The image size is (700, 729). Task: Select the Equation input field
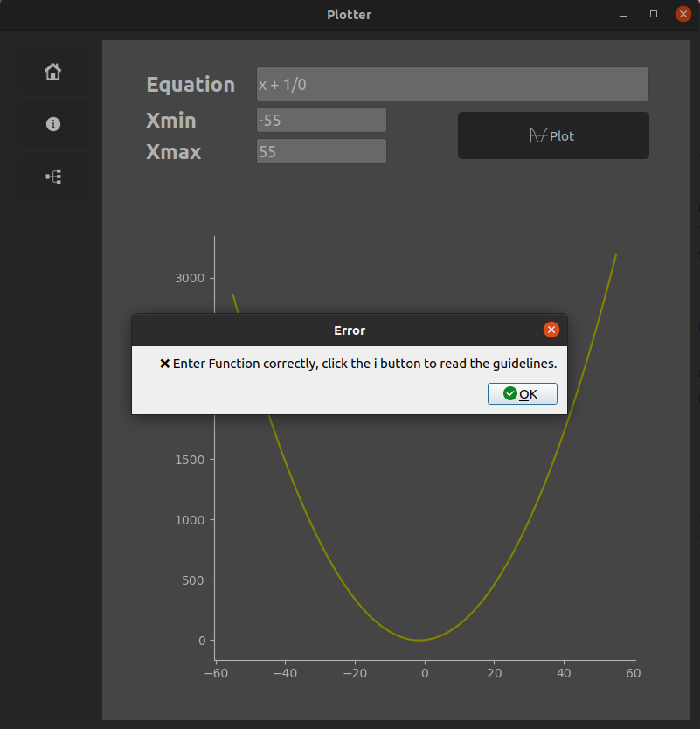pyautogui.click(x=451, y=83)
